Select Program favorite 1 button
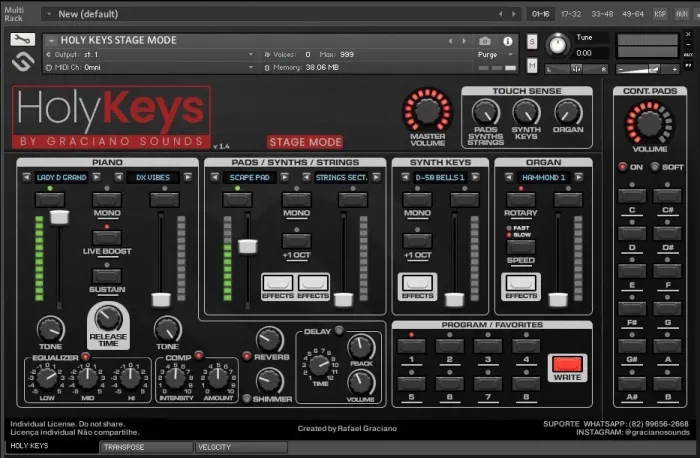Image resolution: width=700 pixels, height=458 pixels. (x=411, y=346)
